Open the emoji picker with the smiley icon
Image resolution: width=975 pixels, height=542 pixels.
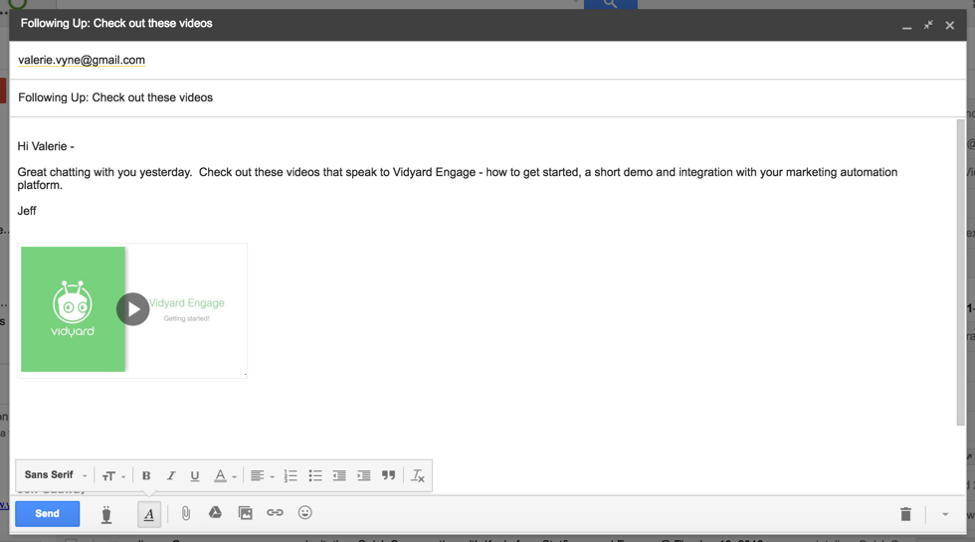(305, 513)
